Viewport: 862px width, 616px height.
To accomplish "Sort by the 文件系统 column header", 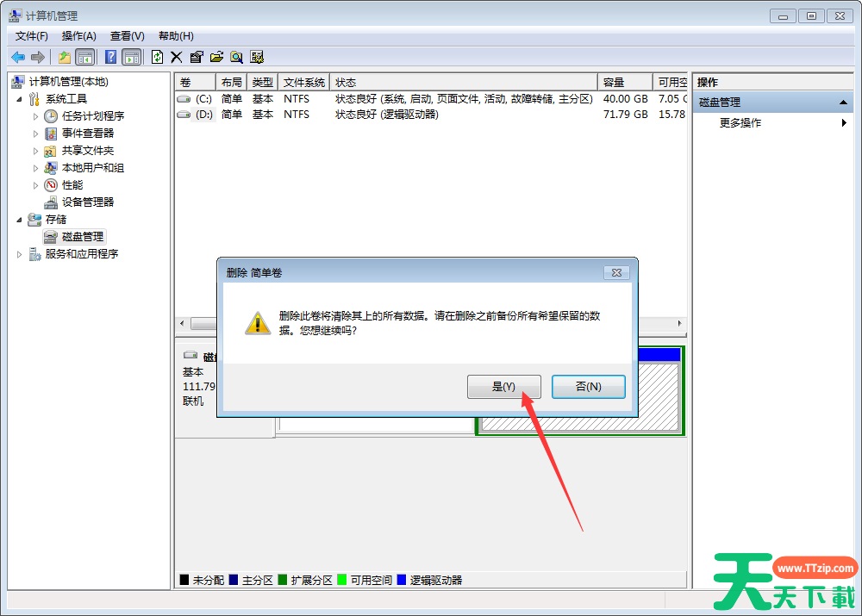I will point(304,83).
